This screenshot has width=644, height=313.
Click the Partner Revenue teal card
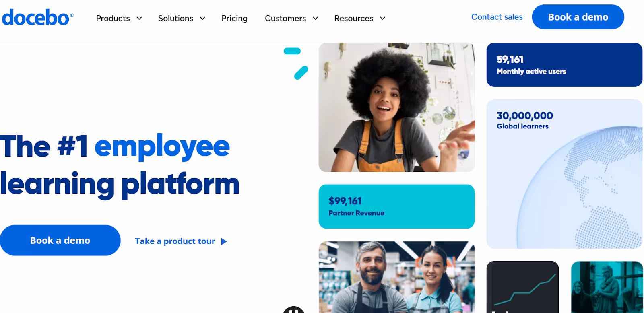[396, 206]
